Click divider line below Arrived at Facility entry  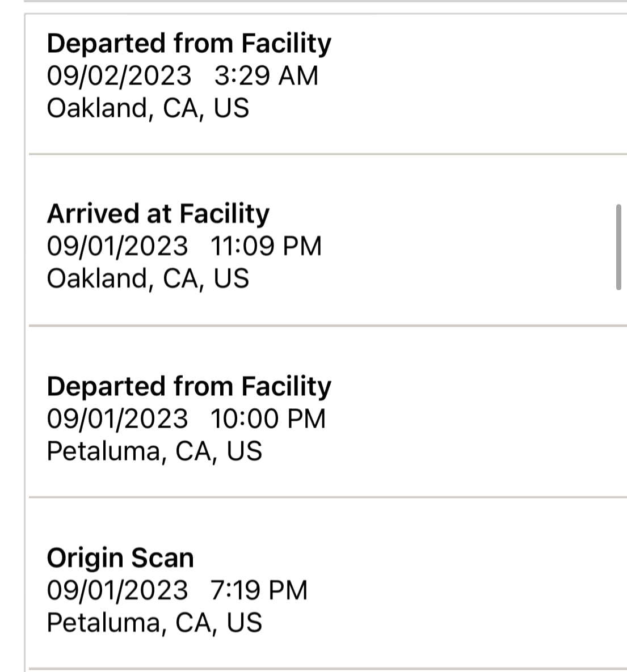(x=327, y=326)
